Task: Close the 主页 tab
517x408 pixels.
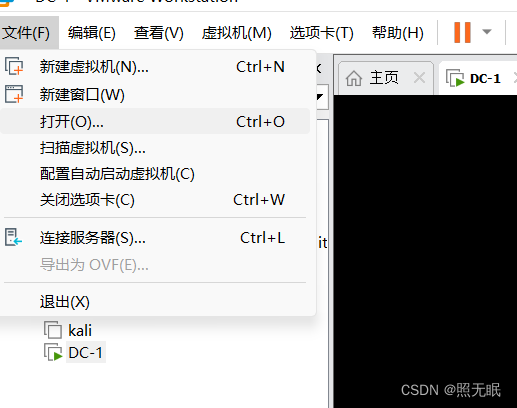Action: tap(419, 78)
